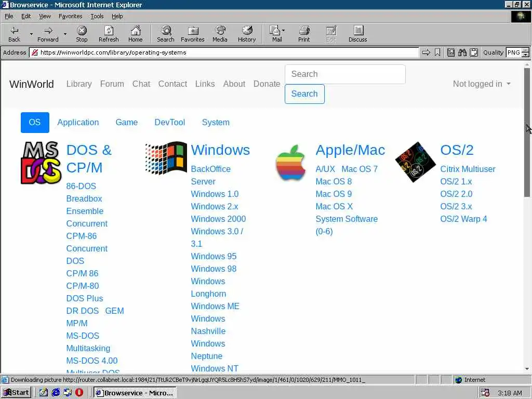Viewport: 532px width, 399px height.
Task: Open the Edit menu
Action: [26, 16]
